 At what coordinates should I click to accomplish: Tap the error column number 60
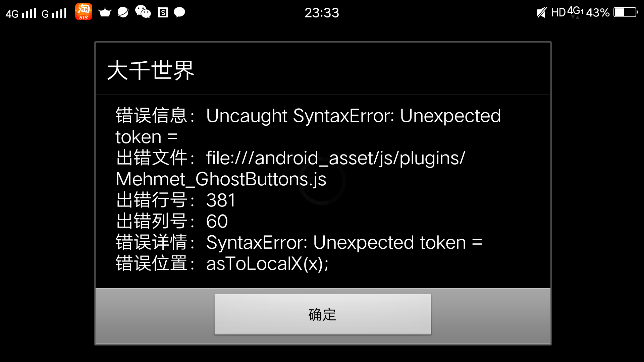(217, 222)
